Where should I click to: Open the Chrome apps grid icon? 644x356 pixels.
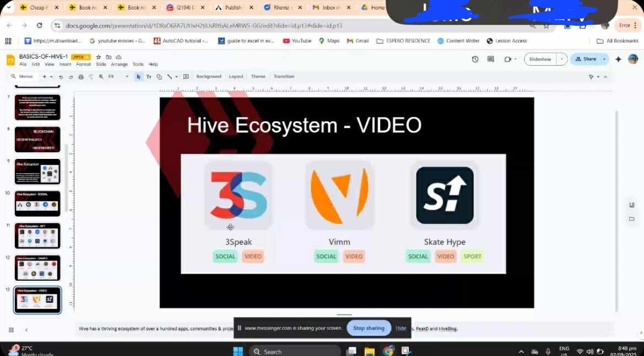tap(8, 41)
